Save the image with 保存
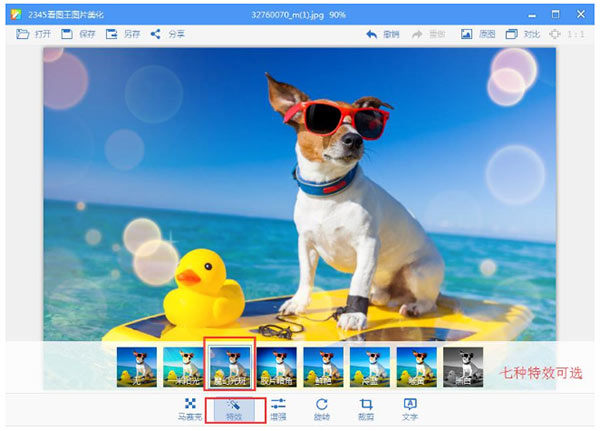 point(67,34)
